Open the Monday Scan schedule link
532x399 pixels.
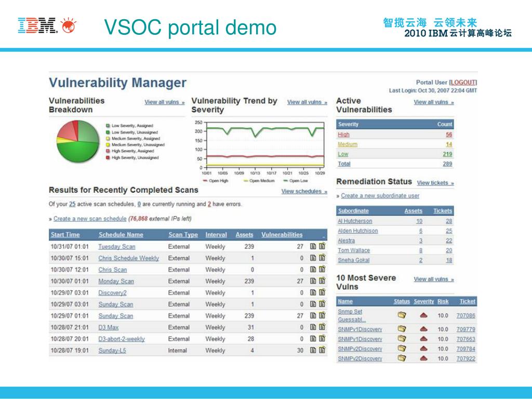116,282
